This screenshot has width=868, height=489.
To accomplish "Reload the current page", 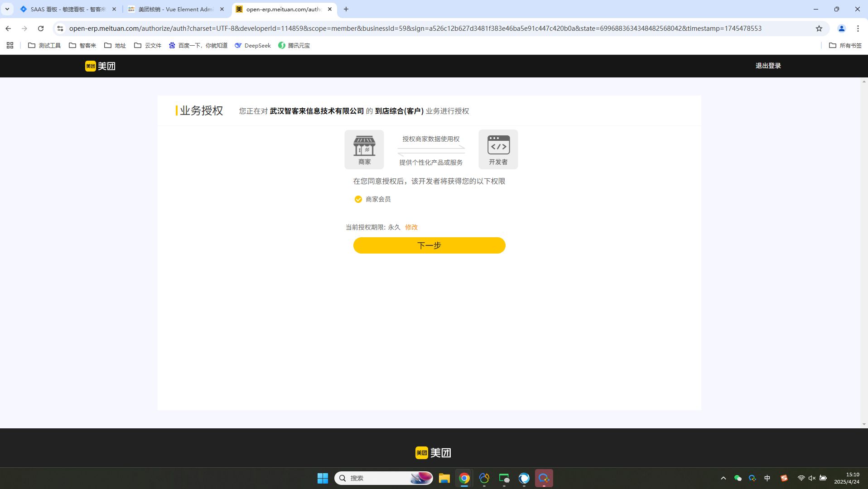I will (x=41, y=29).
